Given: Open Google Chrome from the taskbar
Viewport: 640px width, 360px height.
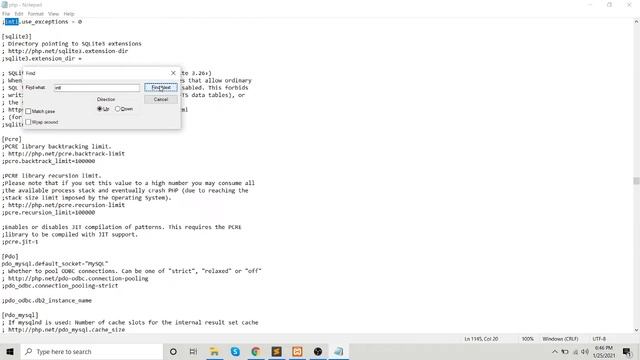Looking at the screenshot, I should click(256, 351).
